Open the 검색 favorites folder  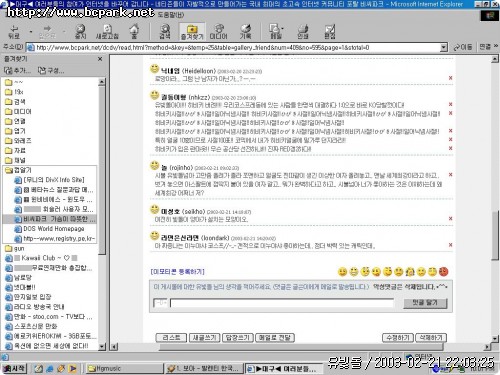pyautogui.click(x=15, y=101)
